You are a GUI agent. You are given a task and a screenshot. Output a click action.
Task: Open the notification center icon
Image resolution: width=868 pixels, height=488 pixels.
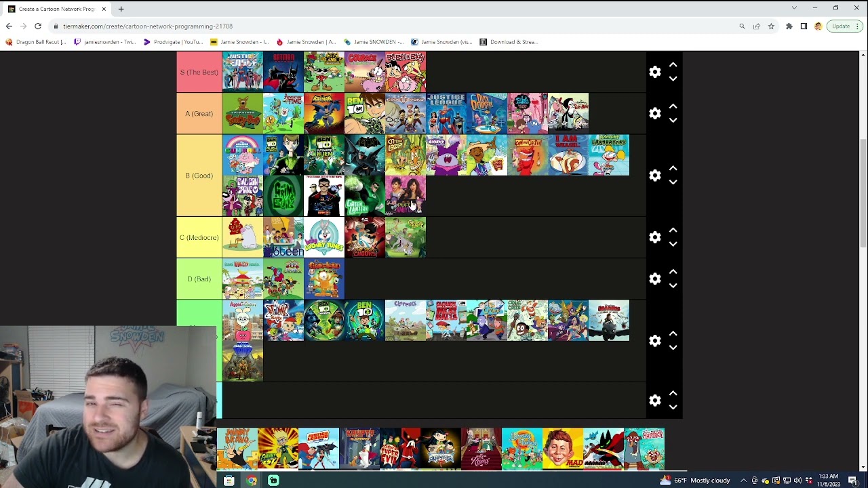(x=853, y=481)
